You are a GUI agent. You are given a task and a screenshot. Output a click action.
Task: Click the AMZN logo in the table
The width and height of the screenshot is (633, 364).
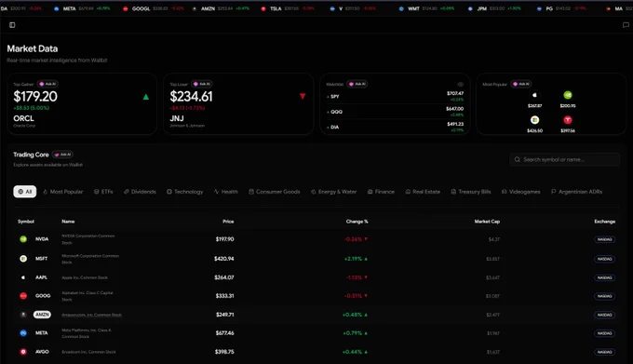click(x=23, y=315)
